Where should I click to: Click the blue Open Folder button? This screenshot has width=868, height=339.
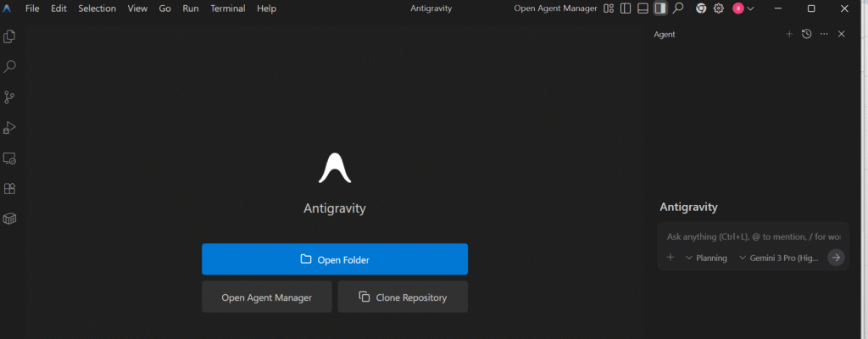click(335, 259)
